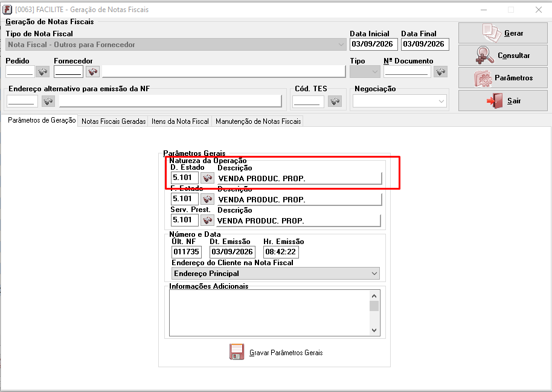Open the Notas Fiscais Geradas tab
This screenshot has height=392, width=552.
click(x=114, y=121)
